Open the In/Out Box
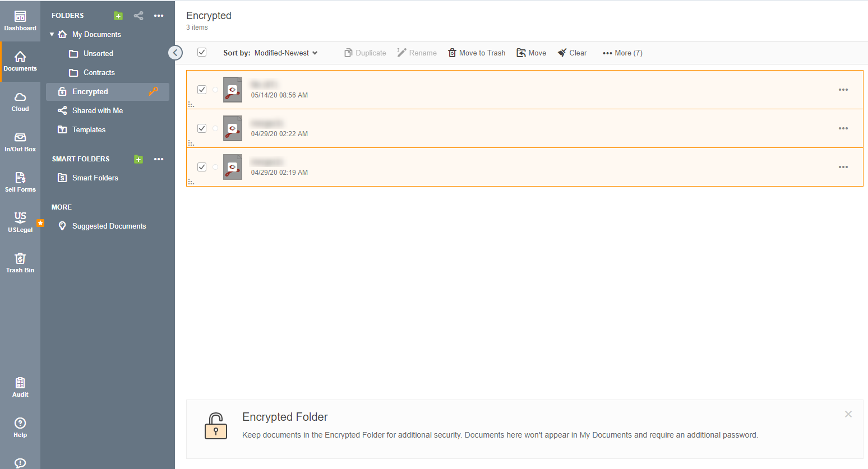This screenshot has height=469, width=868. click(20, 142)
